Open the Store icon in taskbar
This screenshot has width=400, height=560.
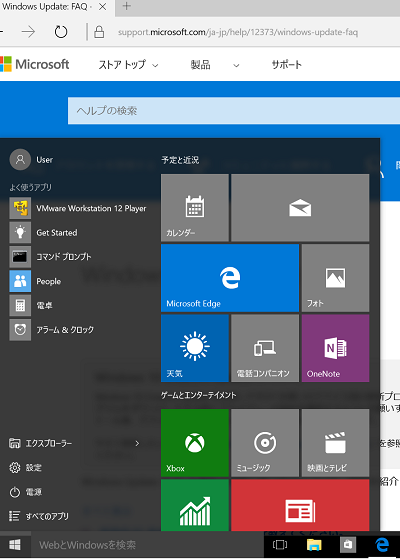click(x=348, y=545)
